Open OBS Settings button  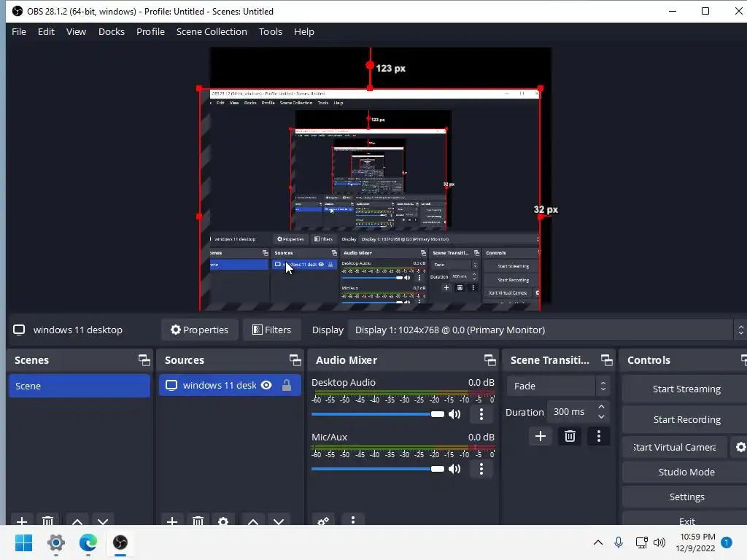pyautogui.click(x=686, y=497)
